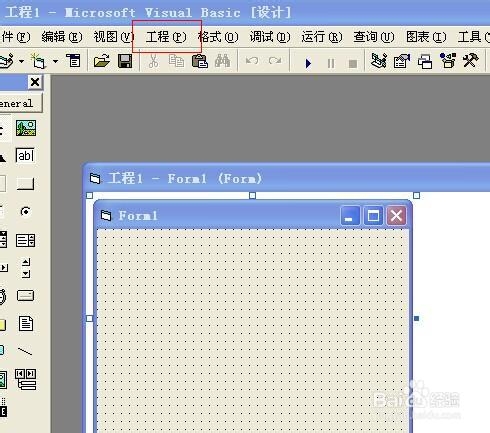
Task: Open the 视图(V) menu
Action: tap(114, 37)
